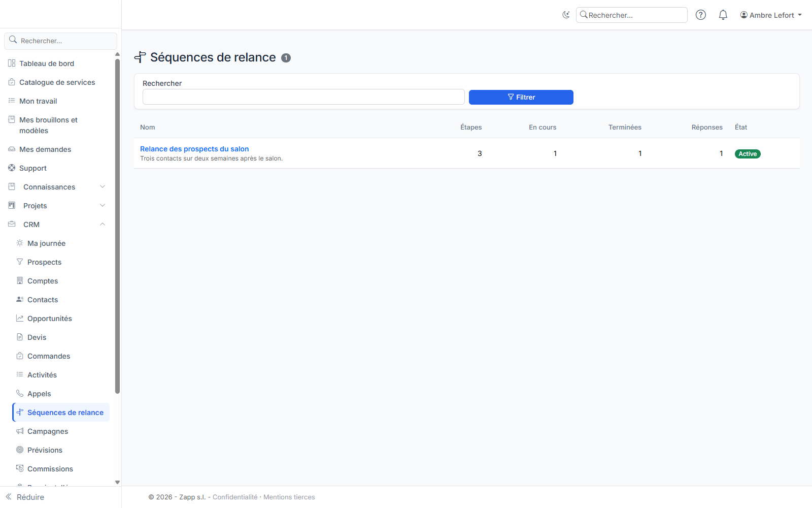Click the blue Filtrer button
The width and height of the screenshot is (812, 508).
[x=521, y=97]
